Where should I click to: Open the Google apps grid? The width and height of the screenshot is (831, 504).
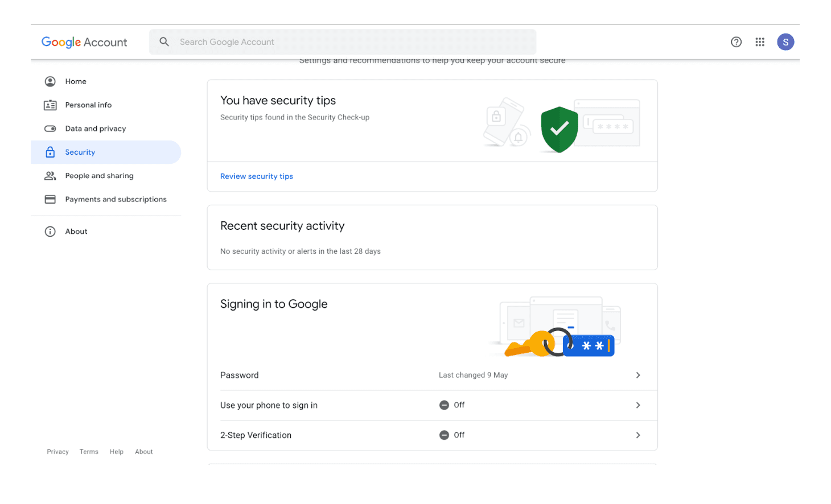click(x=760, y=42)
